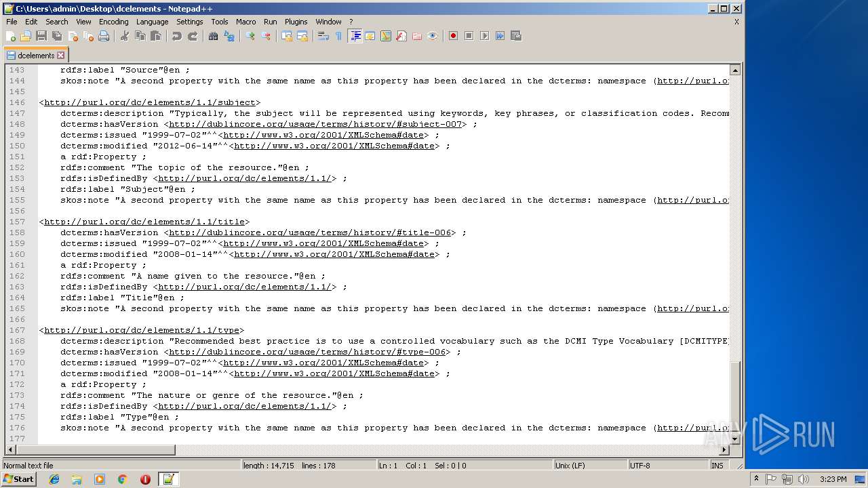Select the dcelements document tab

35,56
